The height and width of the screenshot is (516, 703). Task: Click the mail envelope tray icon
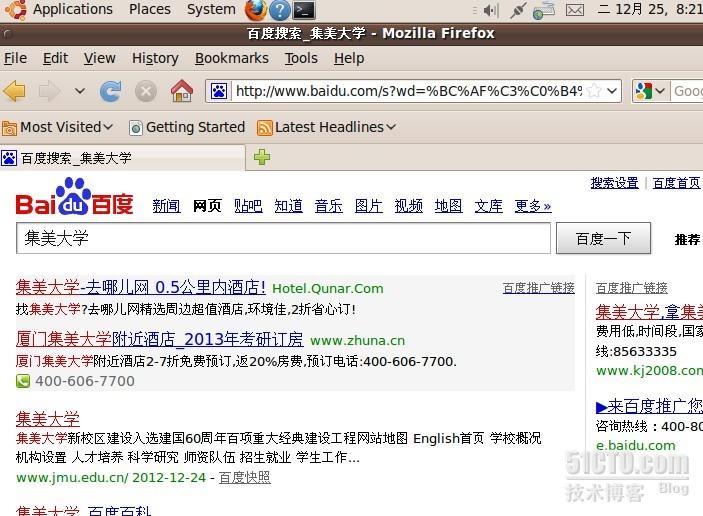coord(575,10)
